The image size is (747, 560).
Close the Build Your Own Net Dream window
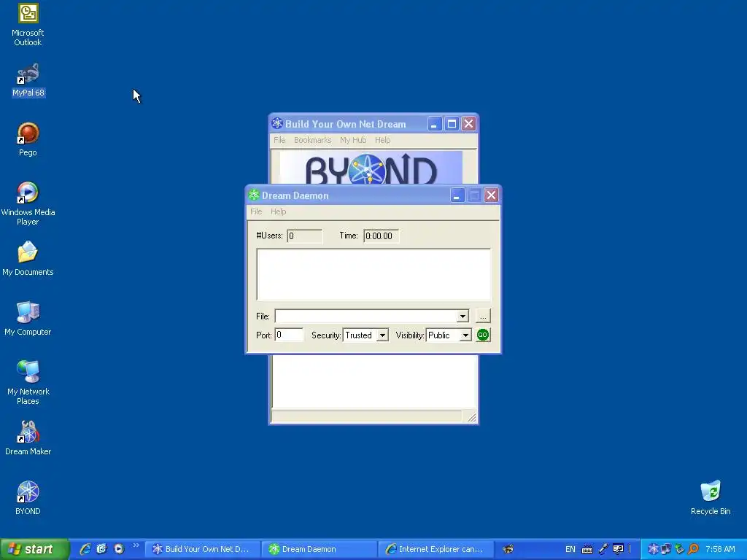point(469,124)
